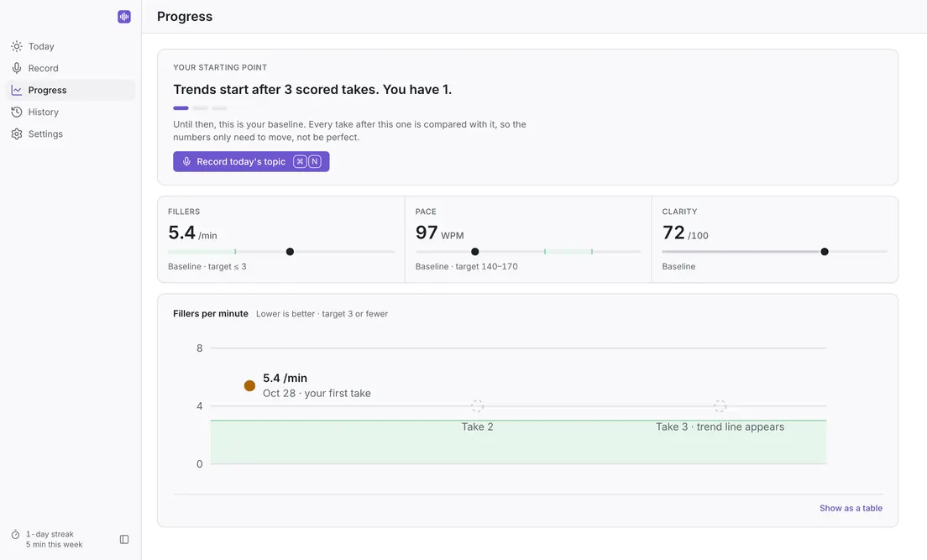The width and height of the screenshot is (927, 560).
Task: Click the FILLERS card label
Action: click(184, 212)
